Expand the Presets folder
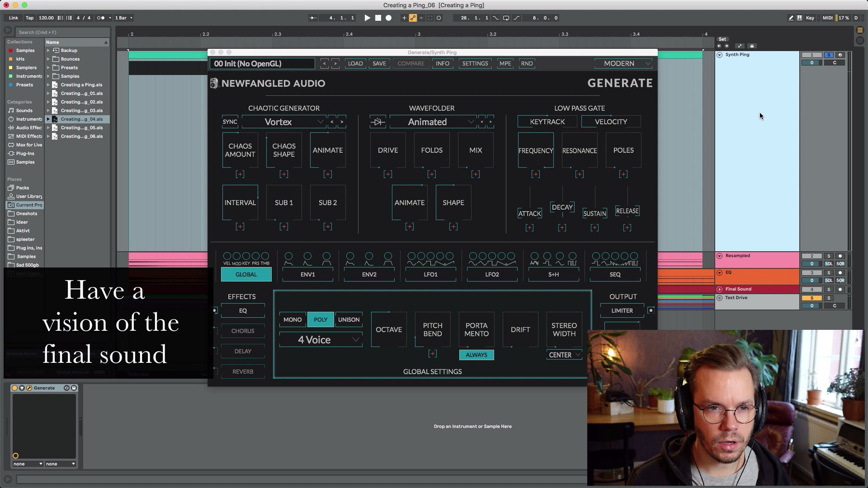 [x=48, y=68]
